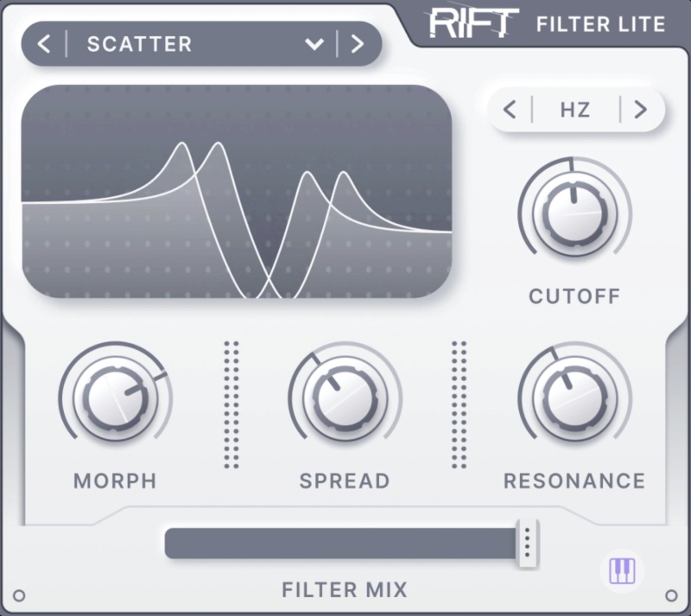Image resolution: width=691 pixels, height=616 pixels.
Task: Click the HZ frequency readout
Action: [x=575, y=110]
